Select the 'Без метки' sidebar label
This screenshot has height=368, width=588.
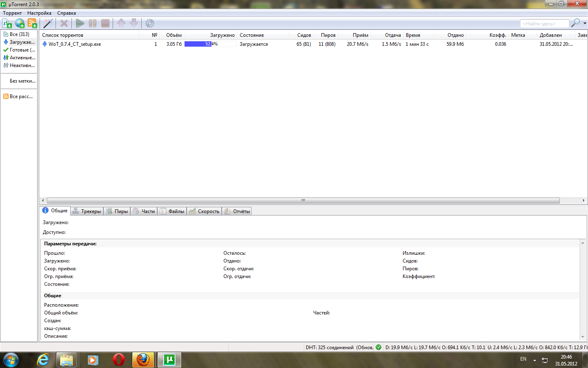point(22,81)
